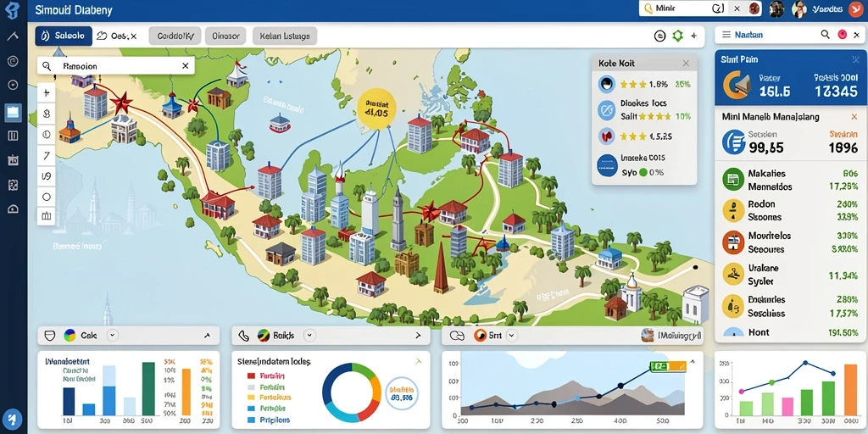Click the map search input field
Viewport: 868px width, 434px height.
[116, 66]
